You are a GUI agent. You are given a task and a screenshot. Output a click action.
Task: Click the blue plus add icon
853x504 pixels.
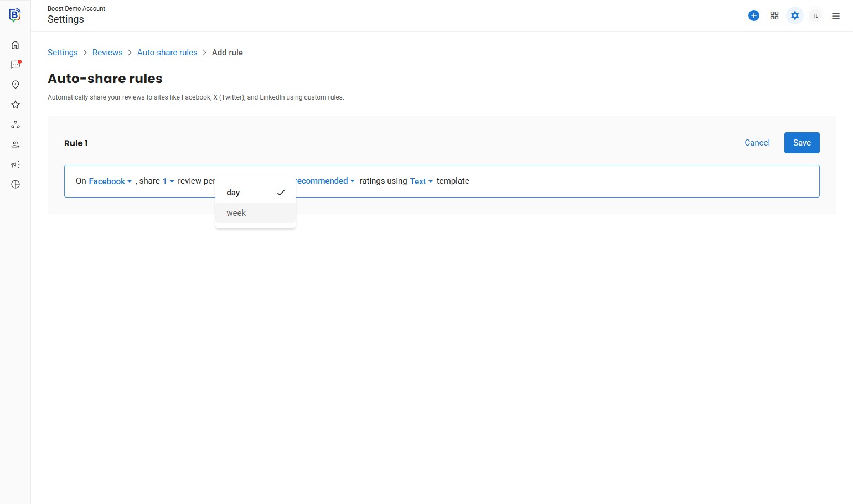pos(753,16)
